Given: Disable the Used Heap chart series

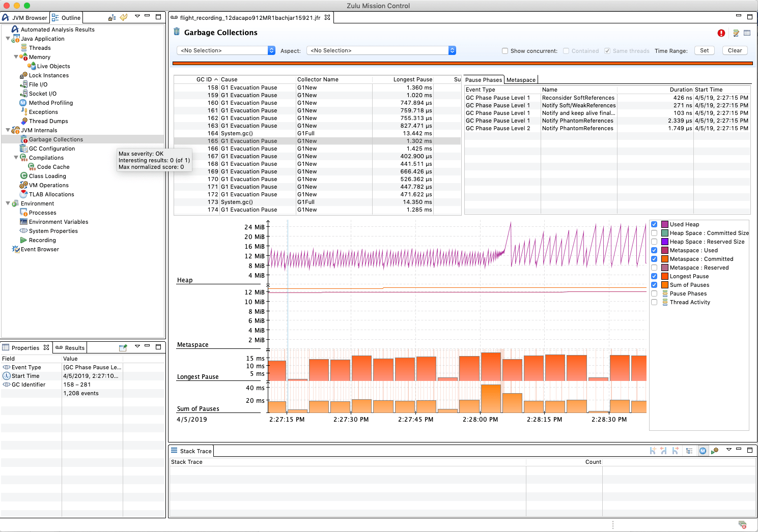Looking at the screenshot, I should click(x=654, y=224).
